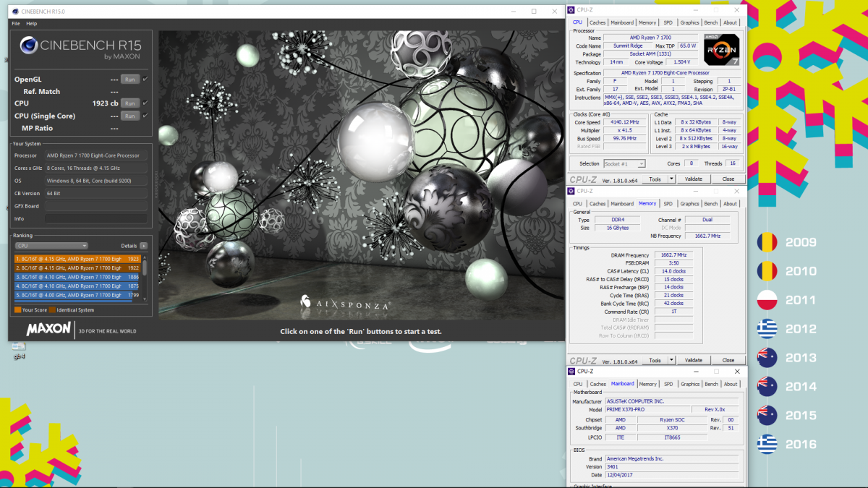
Task: Expand Tools arrow in CPU-Z processor window
Action: tap(671, 179)
